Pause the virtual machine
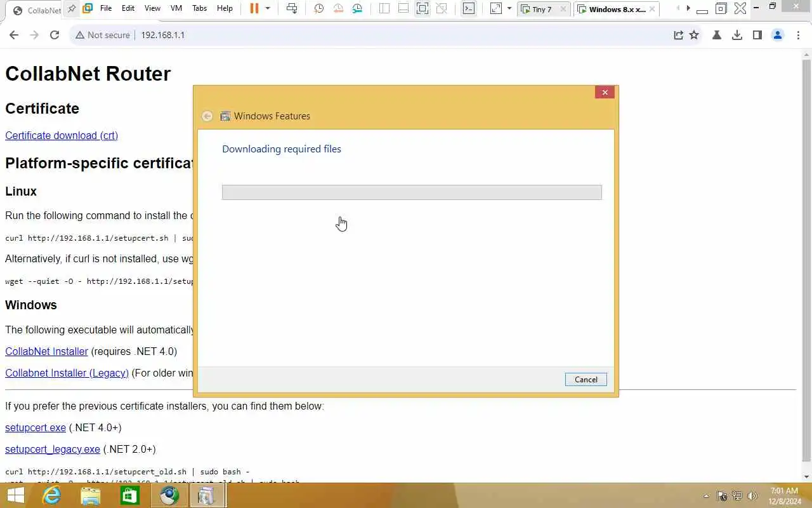Image resolution: width=812 pixels, height=508 pixels. 254,9
